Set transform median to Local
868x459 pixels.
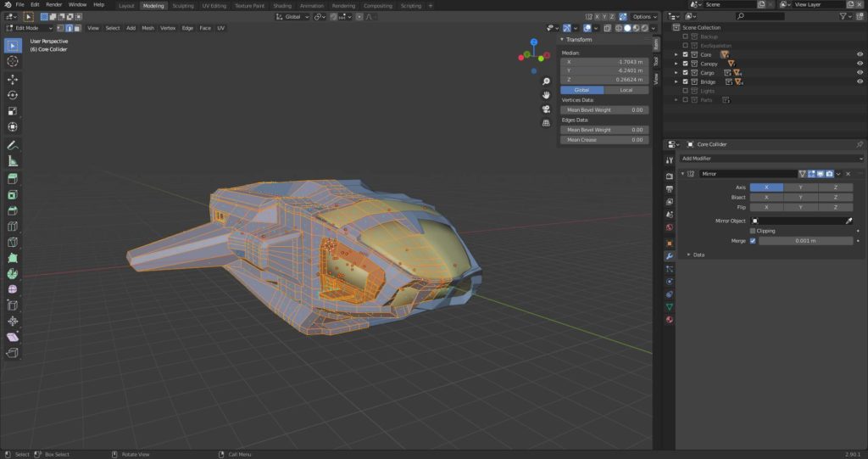pos(626,90)
